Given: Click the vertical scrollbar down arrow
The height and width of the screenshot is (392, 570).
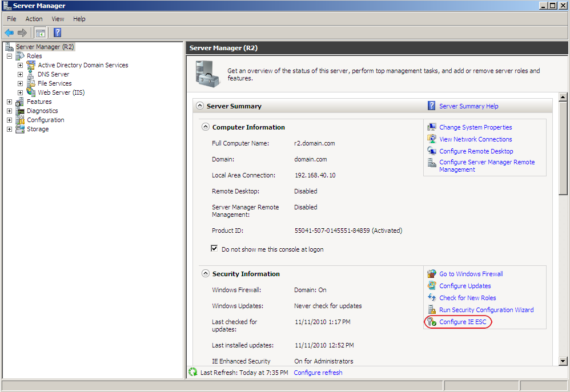Looking at the screenshot, I should (563, 361).
